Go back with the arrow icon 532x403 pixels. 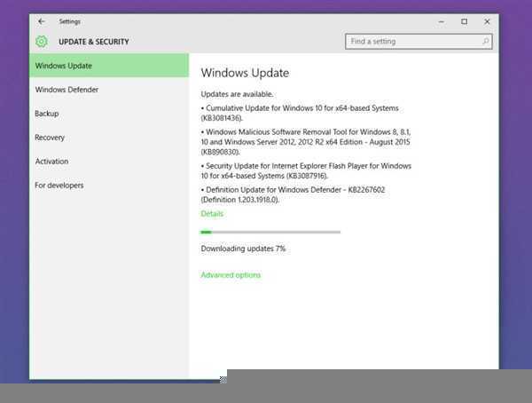[x=42, y=21]
